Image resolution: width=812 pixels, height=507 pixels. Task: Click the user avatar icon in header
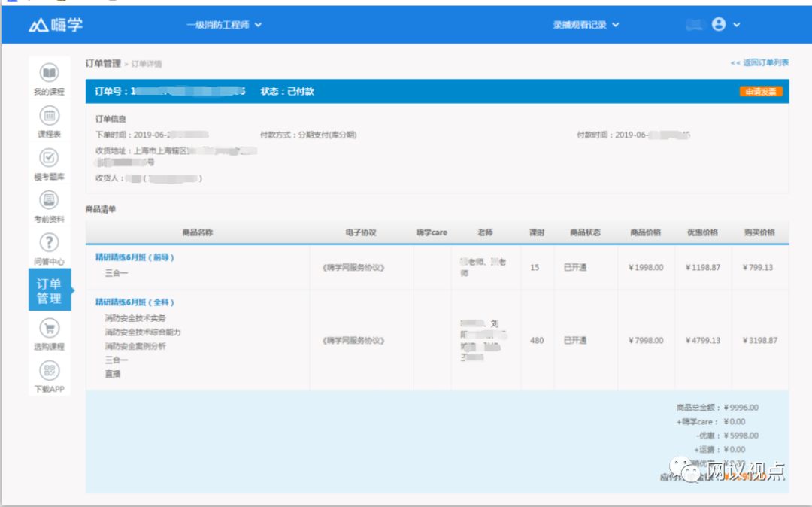(x=718, y=24)
